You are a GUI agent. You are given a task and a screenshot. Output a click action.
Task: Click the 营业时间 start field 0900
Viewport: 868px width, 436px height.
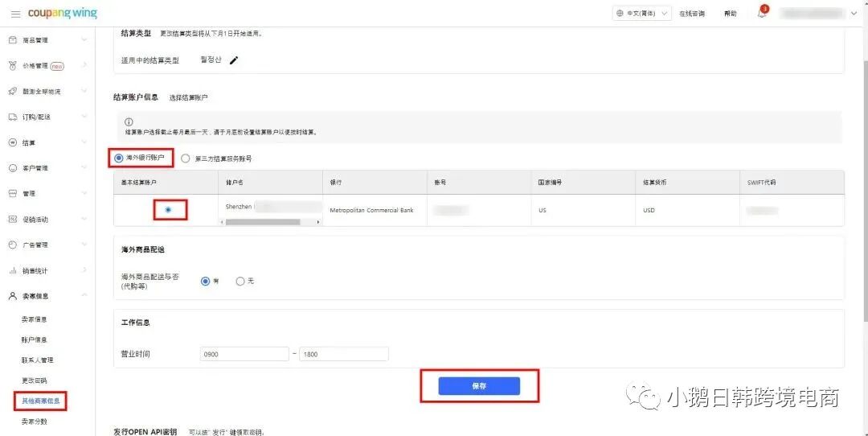click(244, 354)
